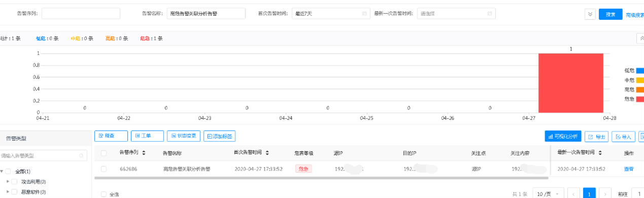Click the 高危 : 0 条 count
This screenshot has height=198, width=644.
(117, 39)
